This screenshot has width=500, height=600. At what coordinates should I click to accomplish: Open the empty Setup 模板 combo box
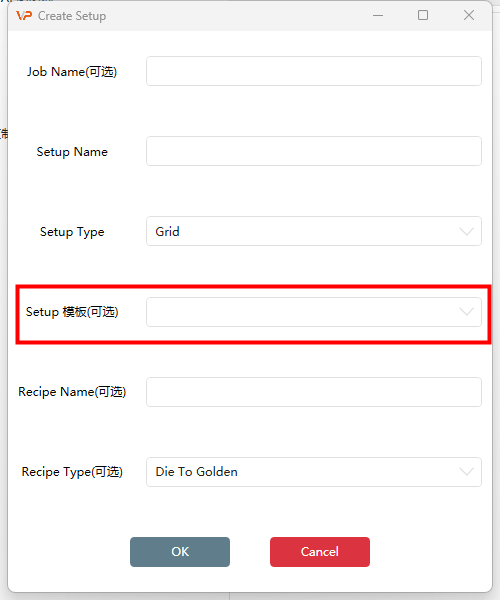[314, 312]
